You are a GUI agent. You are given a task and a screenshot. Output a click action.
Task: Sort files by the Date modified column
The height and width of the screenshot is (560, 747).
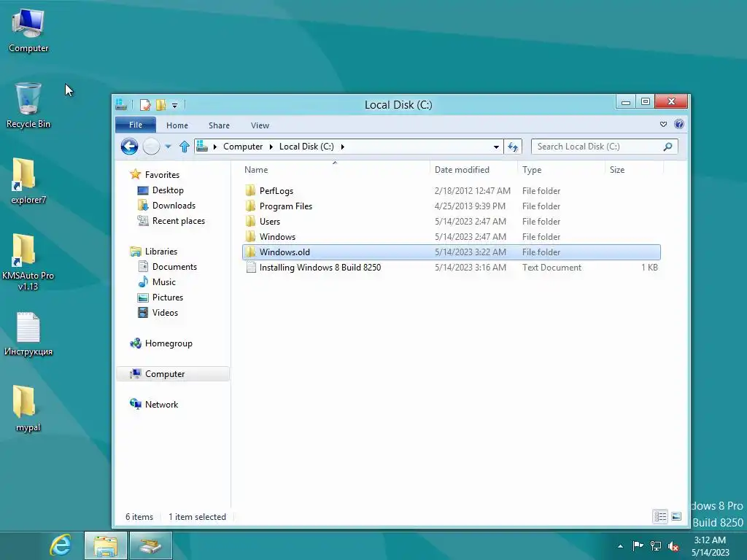click(473, 169)
